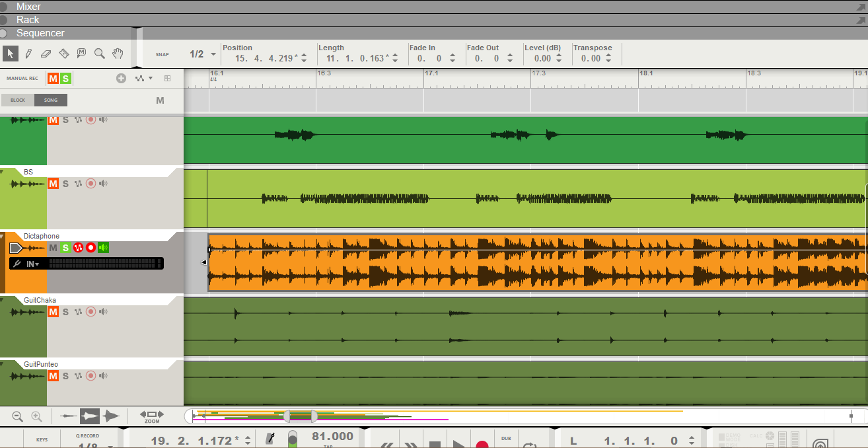
Task: Select the Razor tool
Action: coord(64,54)
